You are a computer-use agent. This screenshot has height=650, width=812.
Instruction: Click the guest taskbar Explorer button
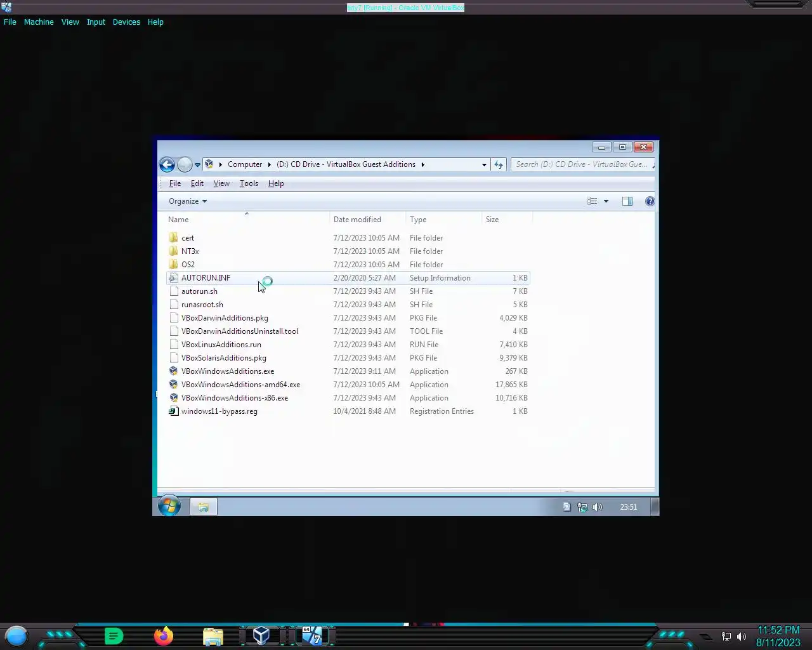[x=204, y=507]
